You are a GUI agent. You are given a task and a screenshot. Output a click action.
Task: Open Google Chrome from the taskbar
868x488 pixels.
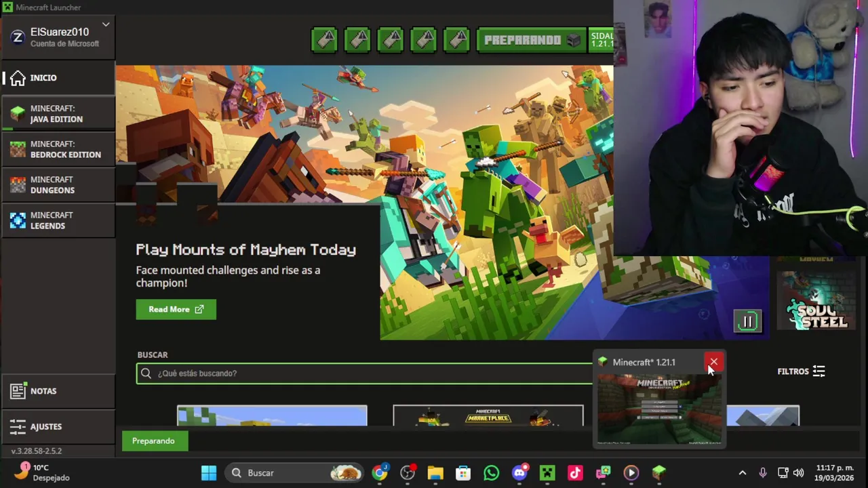point(380,473)
